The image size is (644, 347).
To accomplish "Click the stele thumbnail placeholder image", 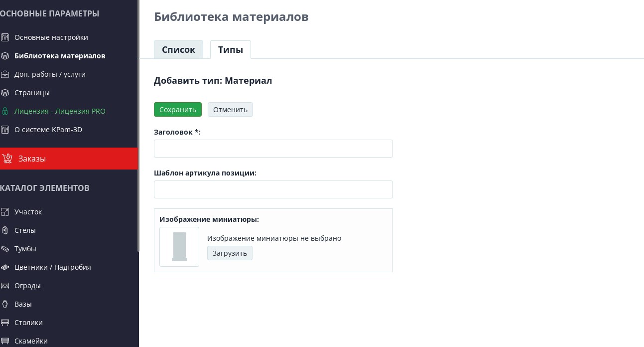I will click(179, 247).
